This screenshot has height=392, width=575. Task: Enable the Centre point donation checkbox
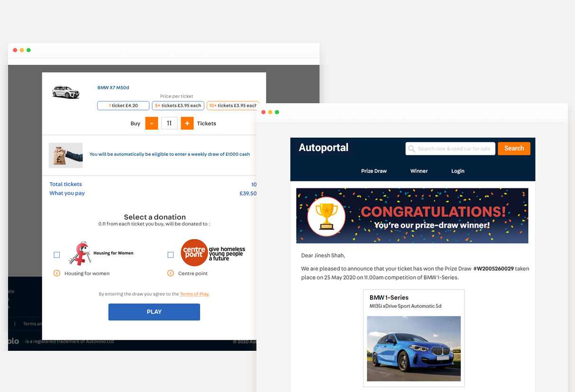tap(170, 255)
